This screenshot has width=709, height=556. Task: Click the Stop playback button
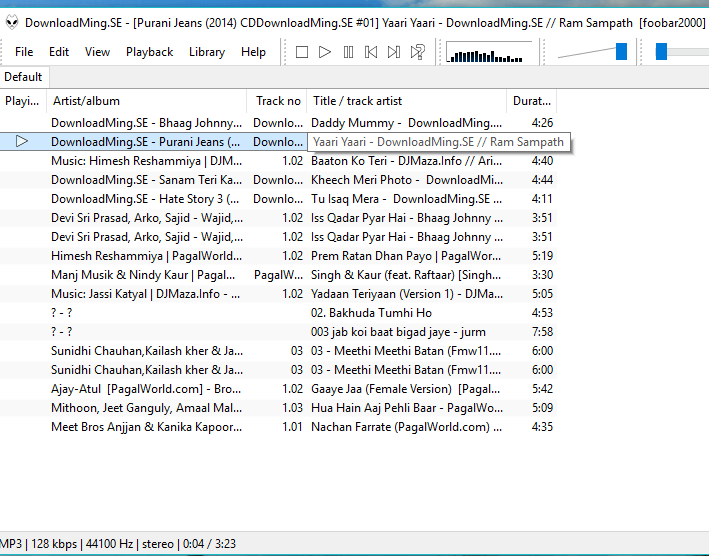[302, 52]
